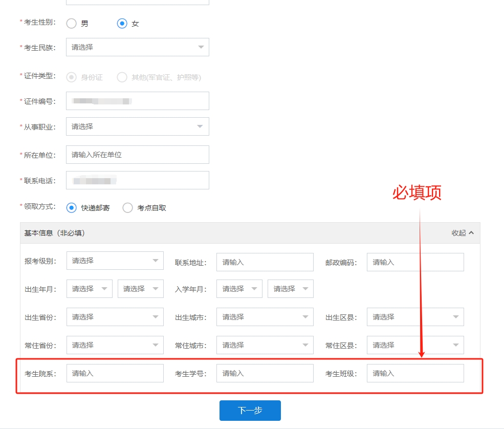Open the 常住城市 dropdown

(265, 345)
